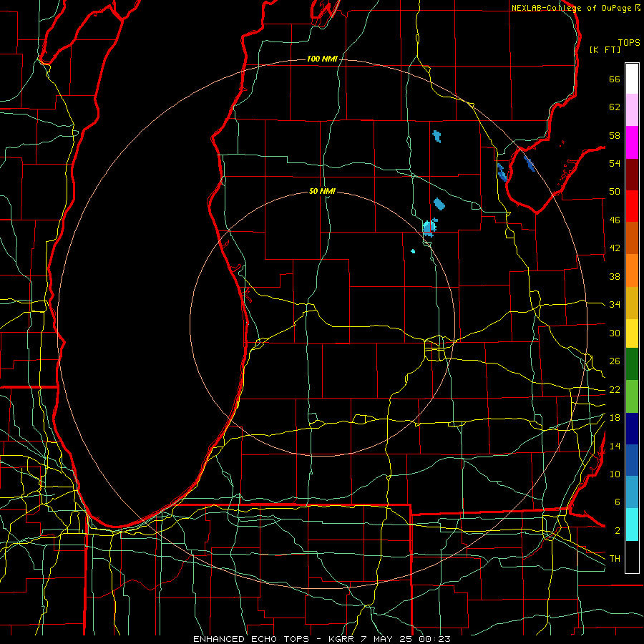Click the light green legend swatch
Screen dimensions: 644x644
(632, 396)
